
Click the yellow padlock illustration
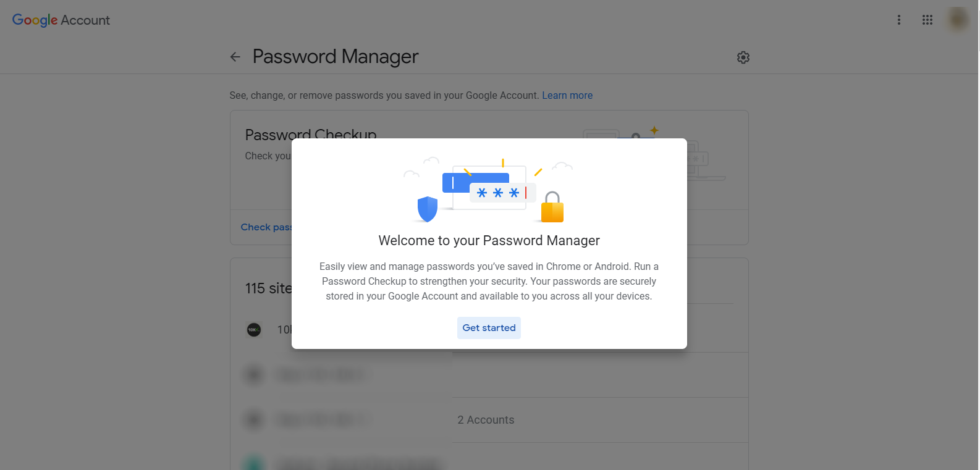[552, 208]
